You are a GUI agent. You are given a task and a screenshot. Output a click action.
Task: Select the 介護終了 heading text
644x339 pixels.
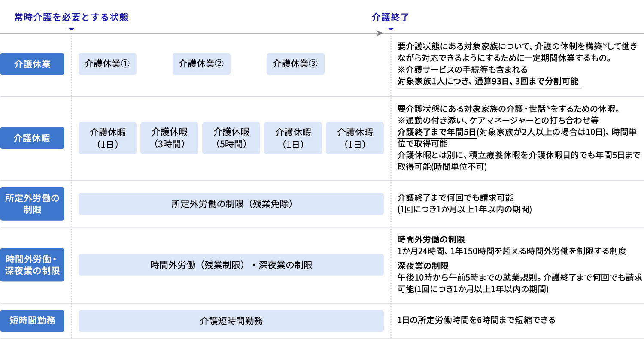point(390,17)
